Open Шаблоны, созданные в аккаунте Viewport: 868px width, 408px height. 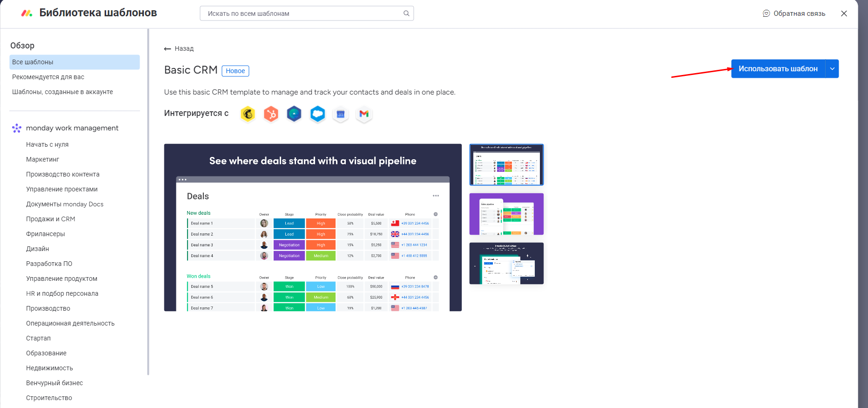(62, 92)
